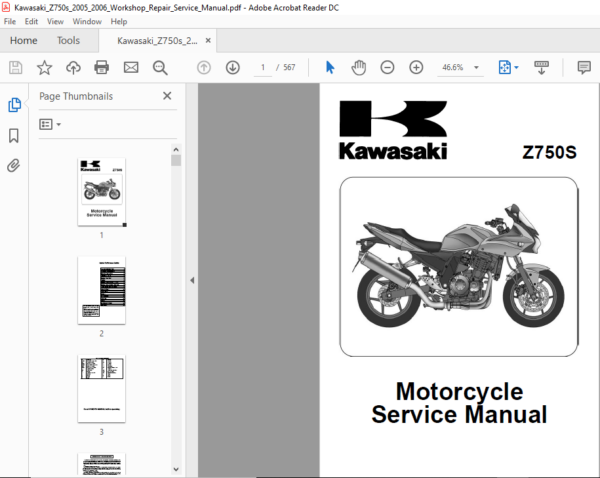The width and height of the screenshot is (600, 478).
Task: Send file by email with the envelope icon
Action: click(x=131, y=68)
